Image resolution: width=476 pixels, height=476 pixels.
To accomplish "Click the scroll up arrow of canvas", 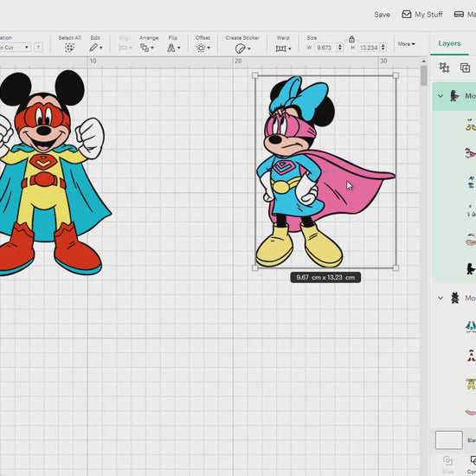I will coord(424,61).
